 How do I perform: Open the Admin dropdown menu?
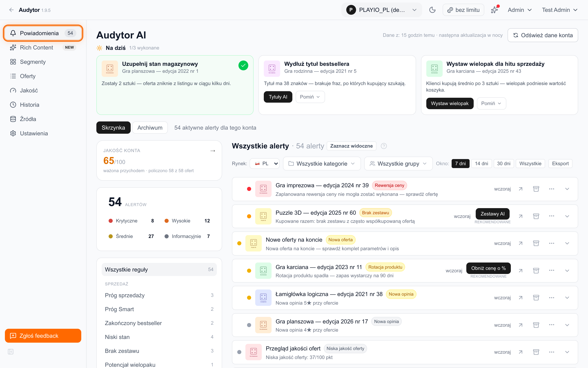coord(519,10)
